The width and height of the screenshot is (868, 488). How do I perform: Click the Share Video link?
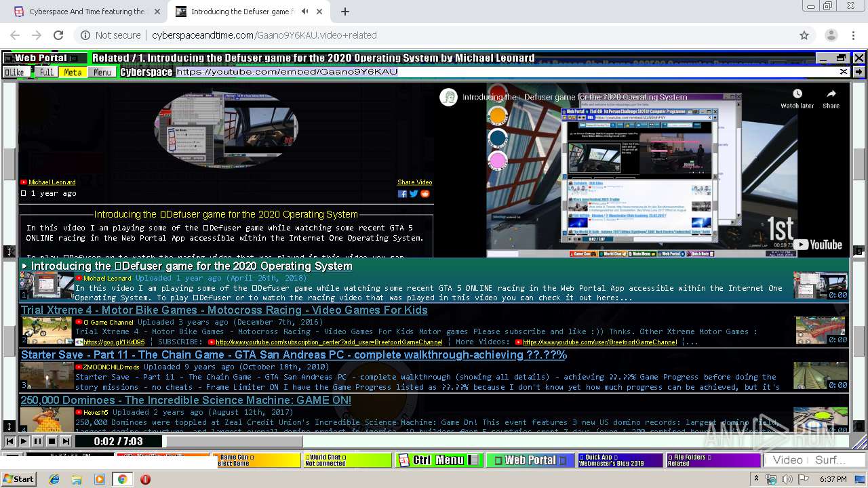[x=414, y=182]
